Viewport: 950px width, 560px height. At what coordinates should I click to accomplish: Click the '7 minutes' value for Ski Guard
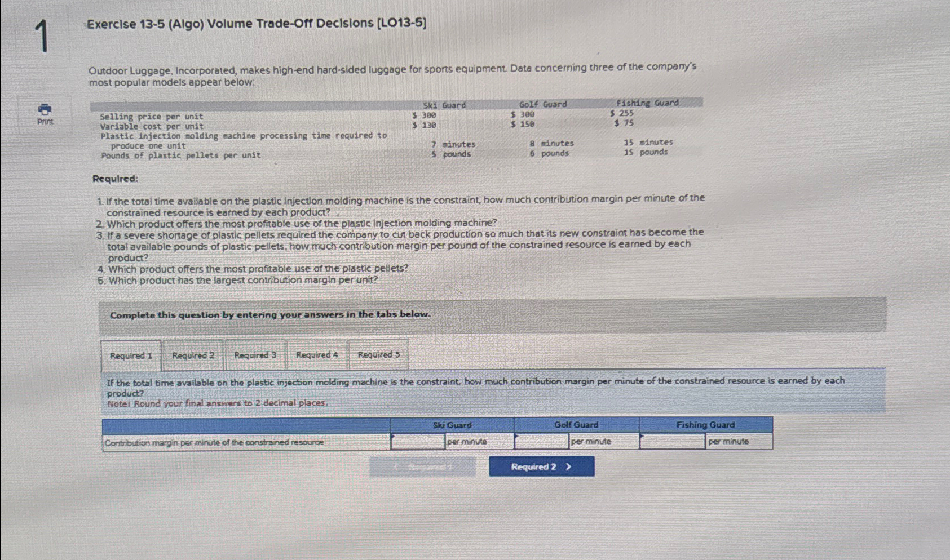pos(453,144)
